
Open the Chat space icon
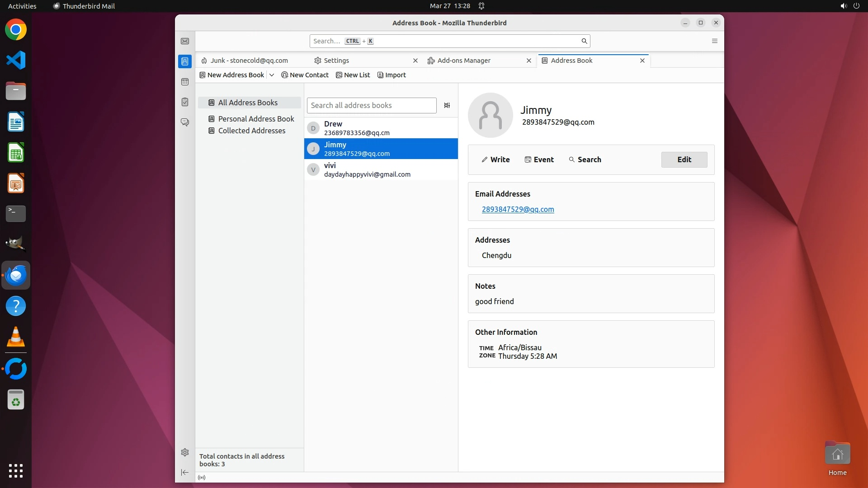185,122
